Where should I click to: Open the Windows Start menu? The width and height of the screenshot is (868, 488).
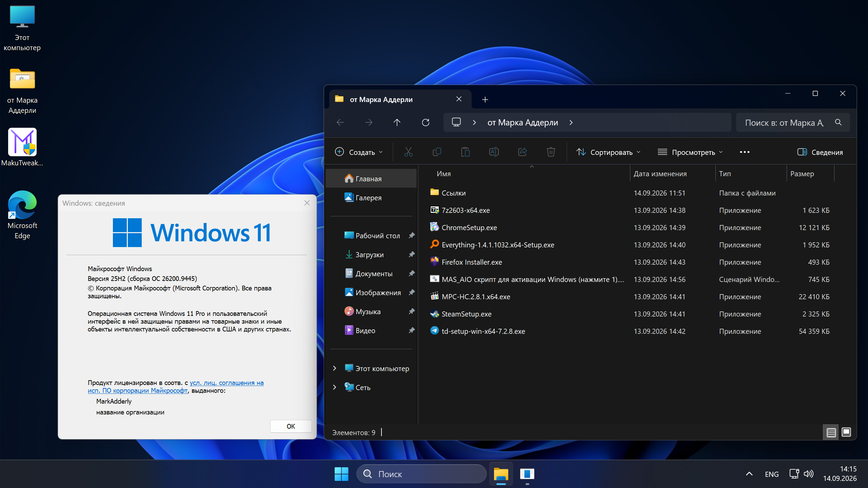[341, 474]
